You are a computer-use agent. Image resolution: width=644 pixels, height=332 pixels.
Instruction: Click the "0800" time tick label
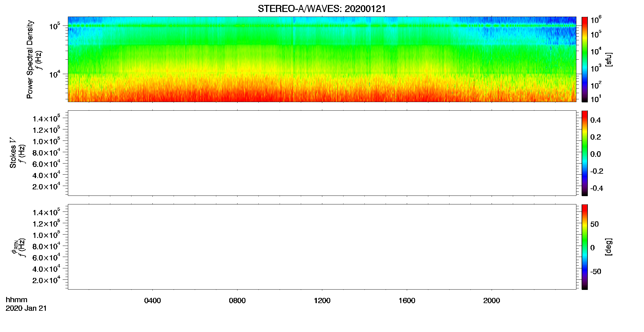(237, 301)
